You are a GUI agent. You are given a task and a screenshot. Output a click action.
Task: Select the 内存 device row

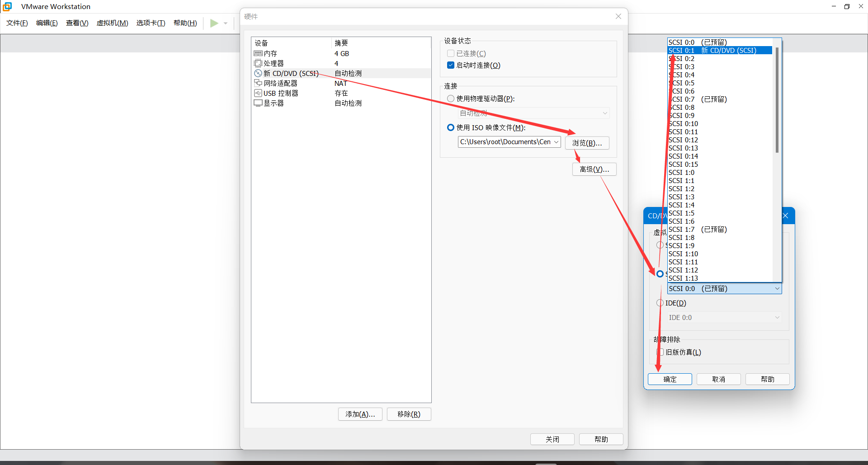click(x=341, y=53)
